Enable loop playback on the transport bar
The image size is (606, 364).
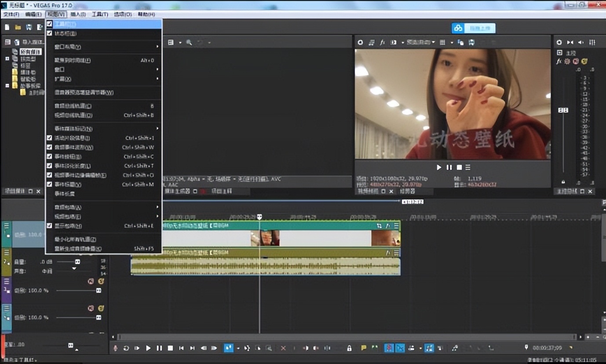pos(126,348)
